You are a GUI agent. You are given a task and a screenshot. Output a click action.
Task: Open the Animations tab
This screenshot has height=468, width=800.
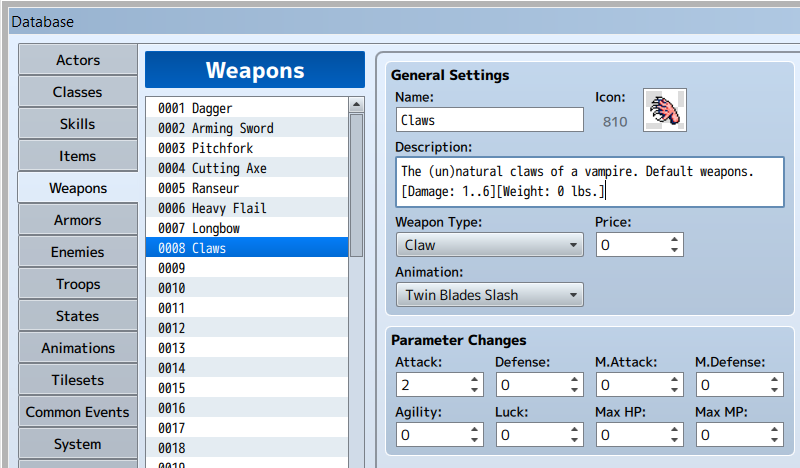tap(78, 348)
